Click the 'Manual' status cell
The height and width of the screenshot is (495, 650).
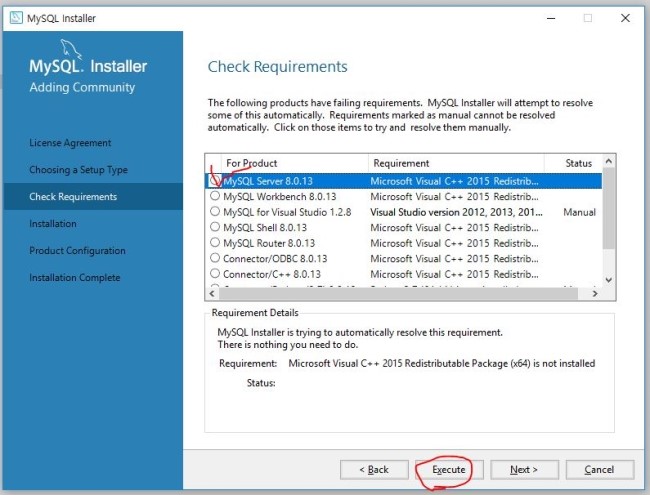click(x=580, y=212)
